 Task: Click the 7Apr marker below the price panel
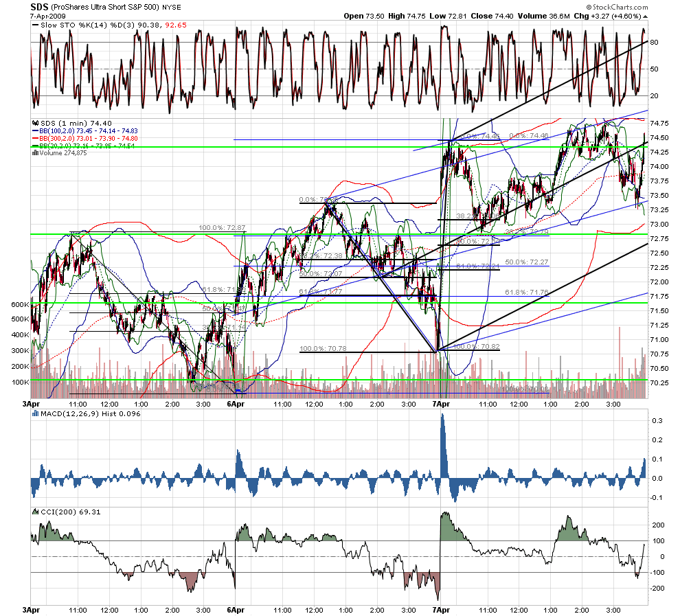pyautogui.click(x=440, y=404)
